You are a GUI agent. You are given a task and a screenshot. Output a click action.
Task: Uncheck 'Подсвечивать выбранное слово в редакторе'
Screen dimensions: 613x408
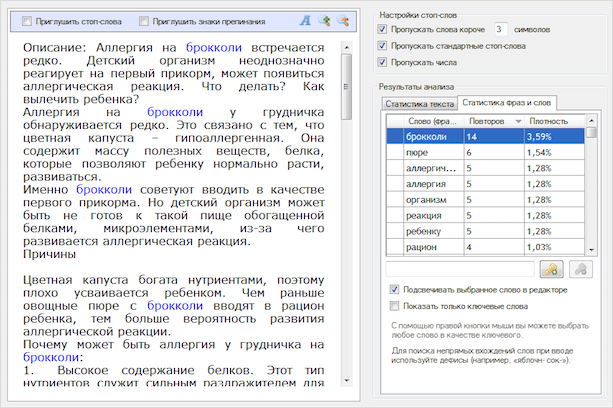tap(395, 290)
